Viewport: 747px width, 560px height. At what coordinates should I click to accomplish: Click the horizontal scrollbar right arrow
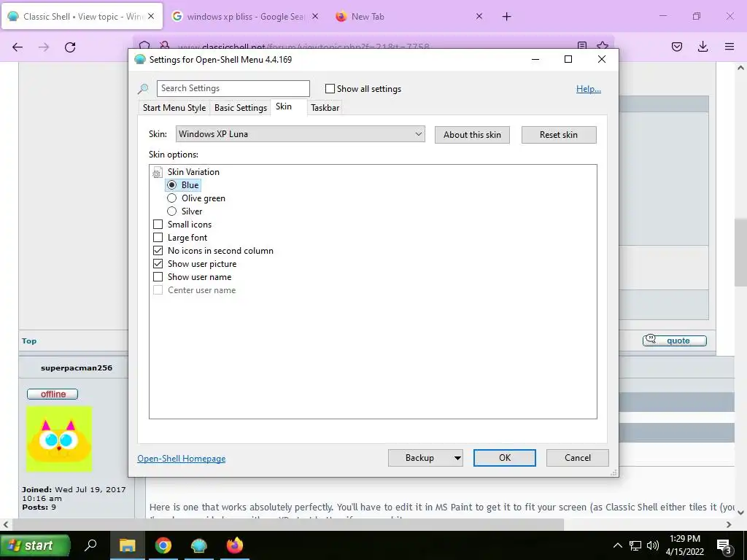729,525
